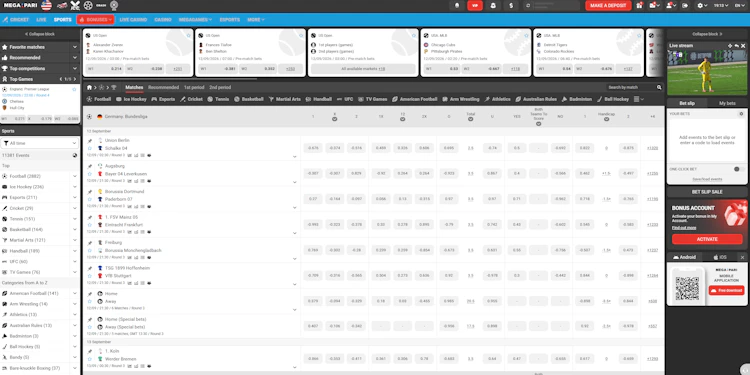Switch to the My bets tab
This screenshot has height=375, width=750.
[x=727, y=103]
